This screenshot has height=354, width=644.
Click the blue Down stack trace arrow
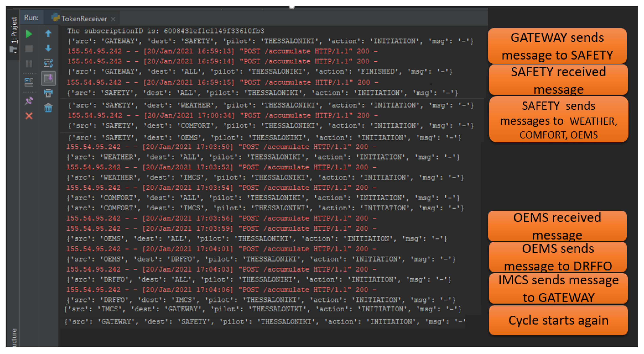point(48,48)
